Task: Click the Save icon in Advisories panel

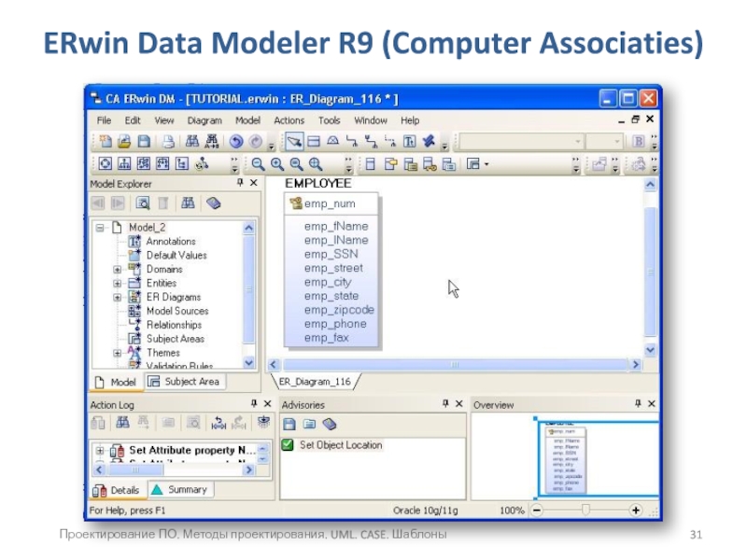Action: click(289, 424)
